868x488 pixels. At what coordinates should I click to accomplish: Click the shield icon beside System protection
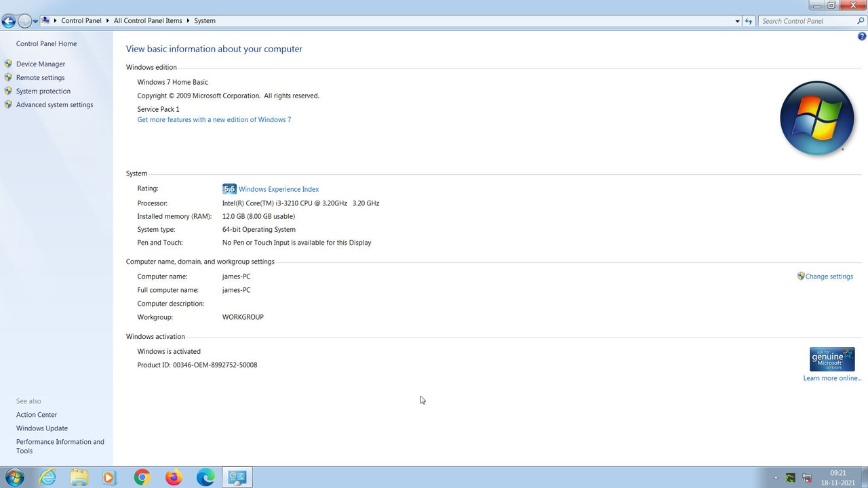click(x=8, y=91)
